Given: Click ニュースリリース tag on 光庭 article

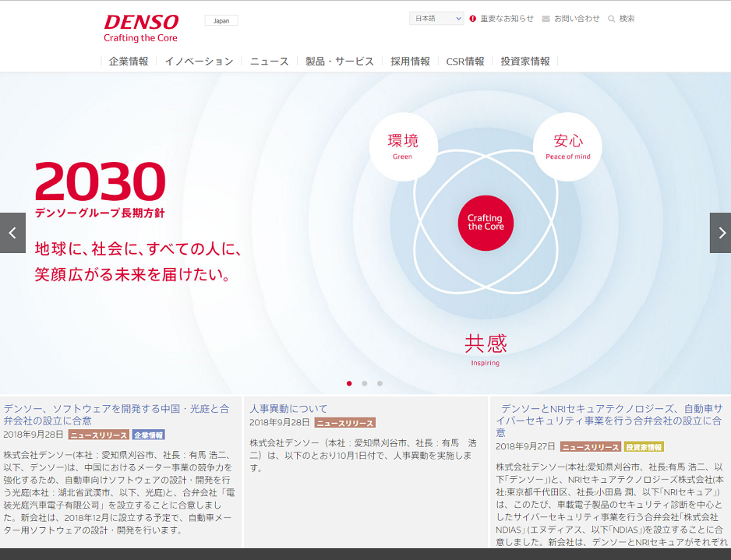Looking at the screenshot, I should pyautogui.click(x=99, y=435).
